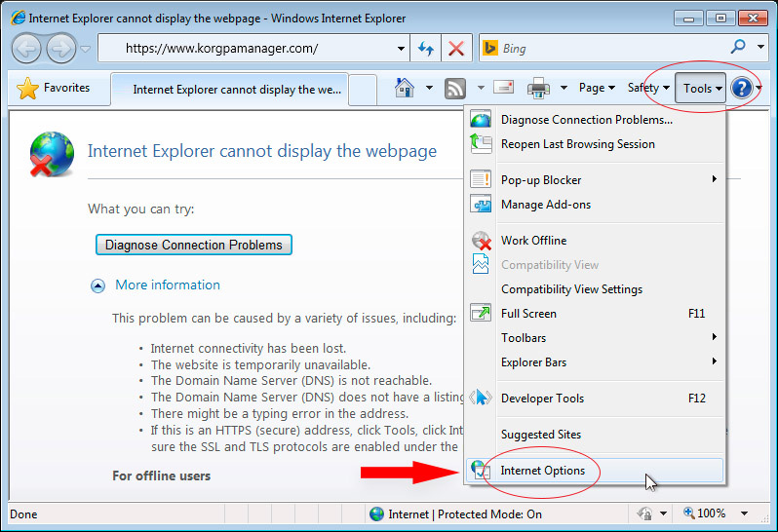Click the status bar security shield icon
Screen dimensions: 778x532
pos(645,513)
